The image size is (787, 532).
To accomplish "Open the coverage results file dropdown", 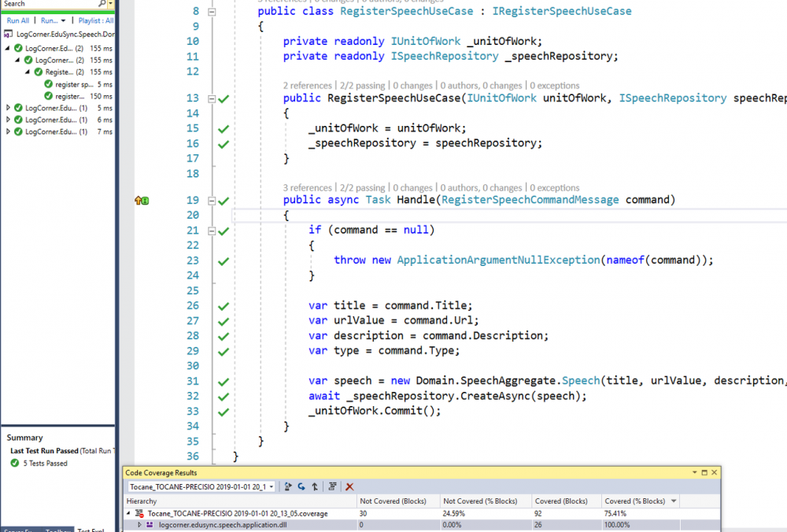I will tap(272, 487).
